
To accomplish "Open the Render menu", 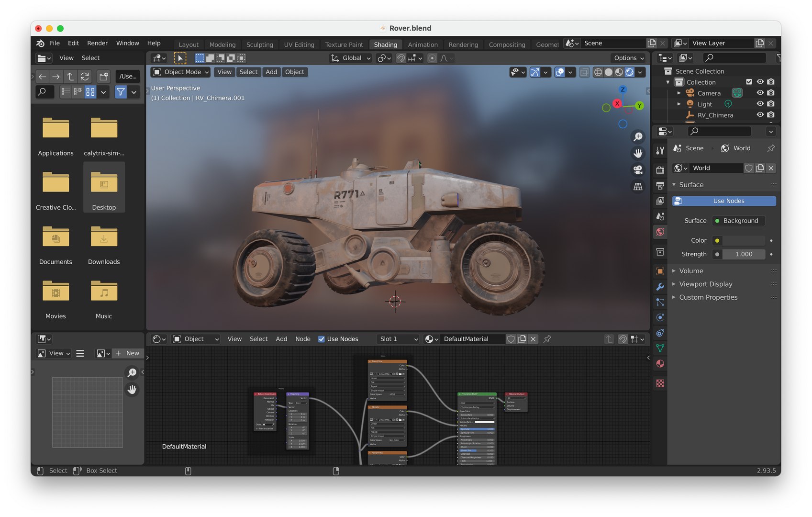I will 97,43.
